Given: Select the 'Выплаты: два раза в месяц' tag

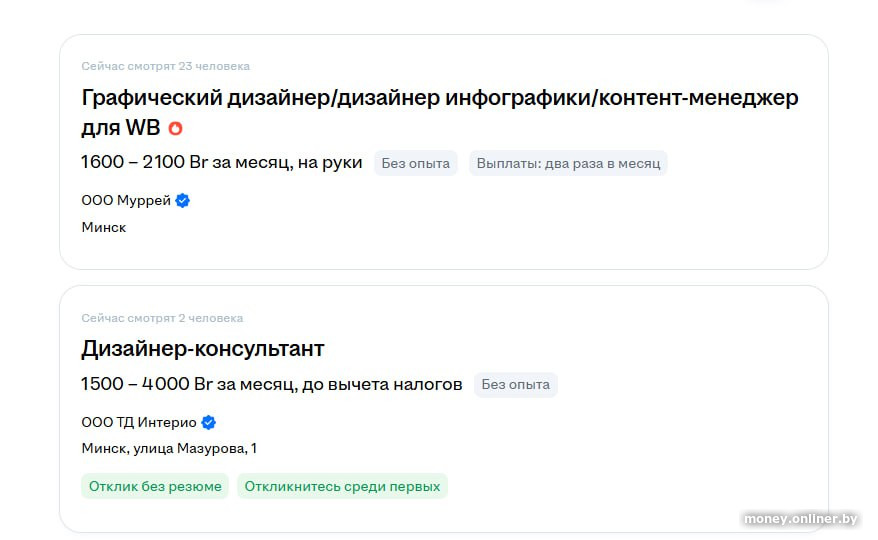Looking at the screenshot, I should 568,163.
